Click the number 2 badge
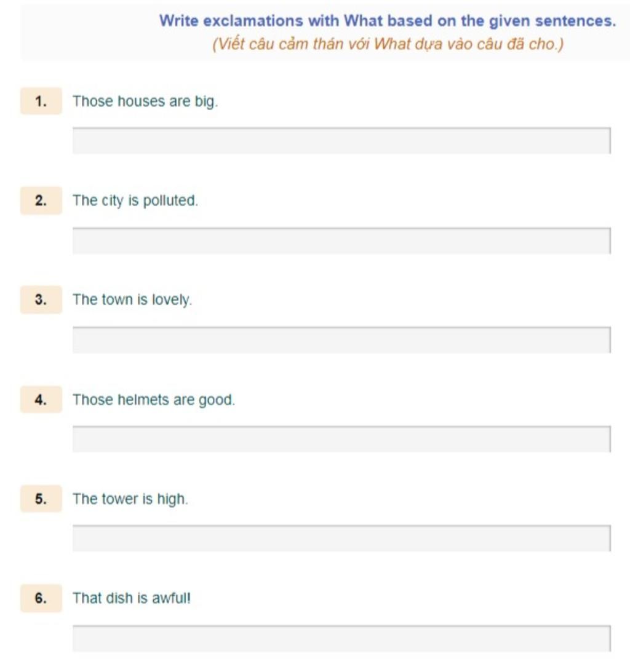The height and width of the screenshot is (672, 630). [41, 200]
